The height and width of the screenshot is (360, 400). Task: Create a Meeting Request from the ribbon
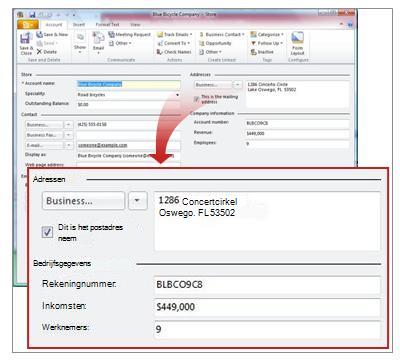[129, 34]
